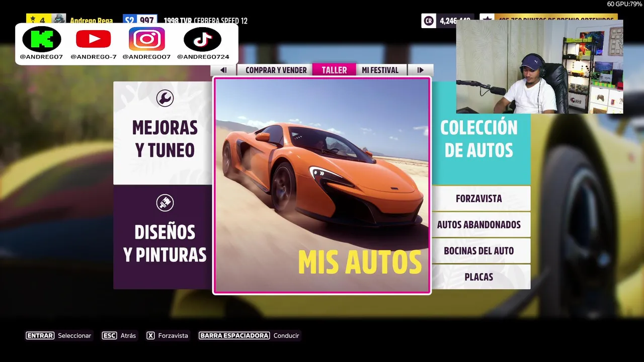The width and height of the screenshot is (644, 362).
Task: Click the Andrego Rega player name
Action: (91, 21)
